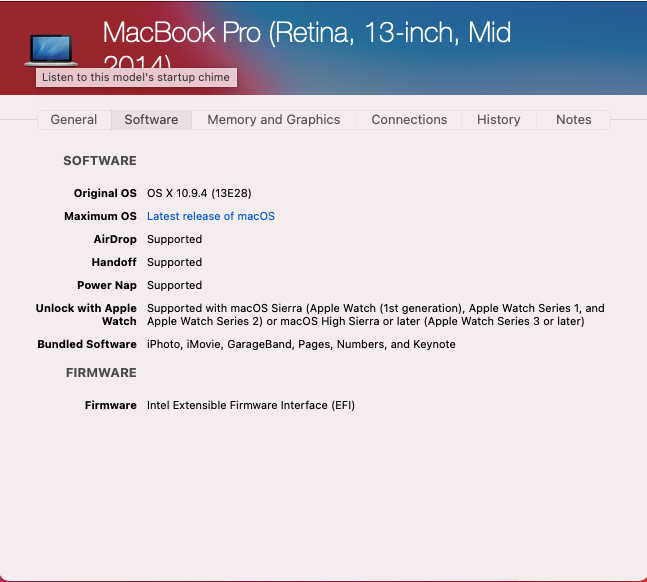Click the Power Nap label
The height and width of the screenshot is (582, 647).
[x=107, y=286]
